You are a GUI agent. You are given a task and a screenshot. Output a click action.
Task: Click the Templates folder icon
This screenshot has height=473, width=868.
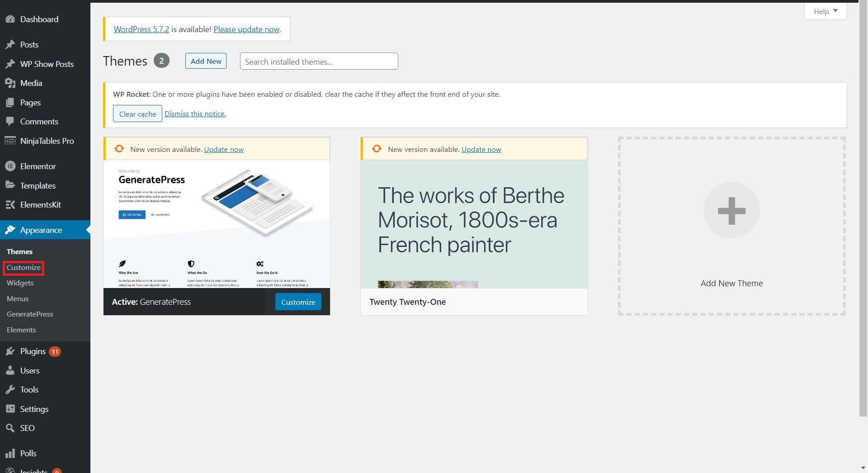10,186
